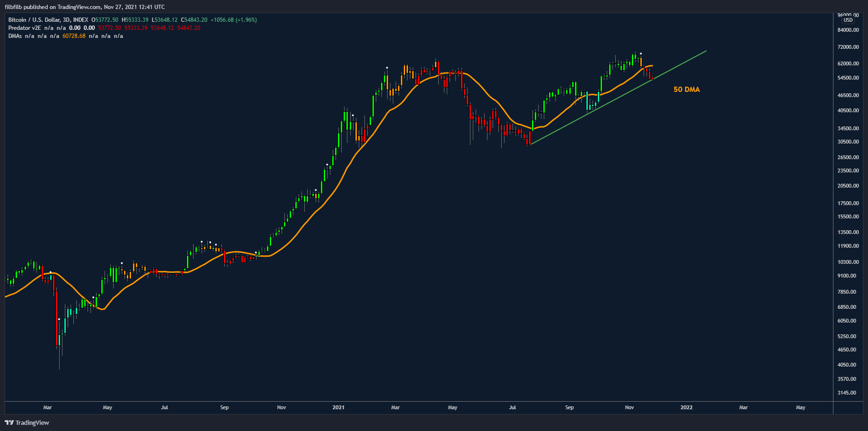This screenshot has width=868, height=431.
Task: Select the DMAs indicator legend label
Action: point(15,36)
